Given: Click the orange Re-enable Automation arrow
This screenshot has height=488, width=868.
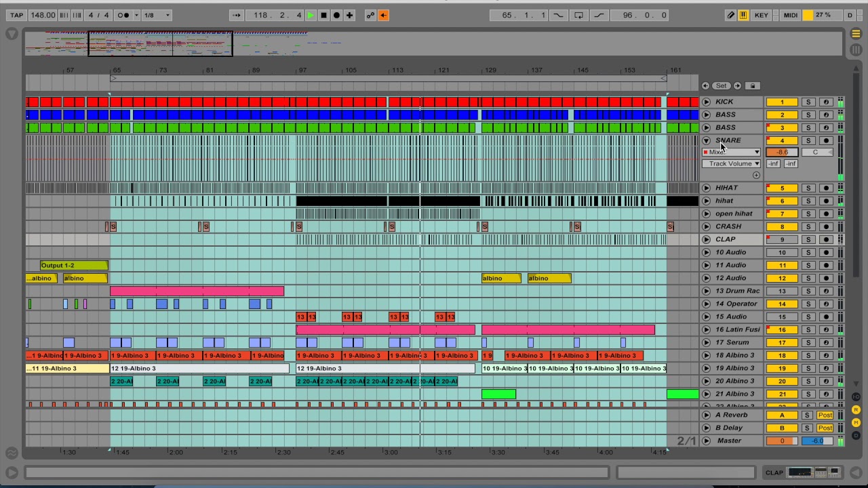Looking at the screenshot, I should [383, 15].
